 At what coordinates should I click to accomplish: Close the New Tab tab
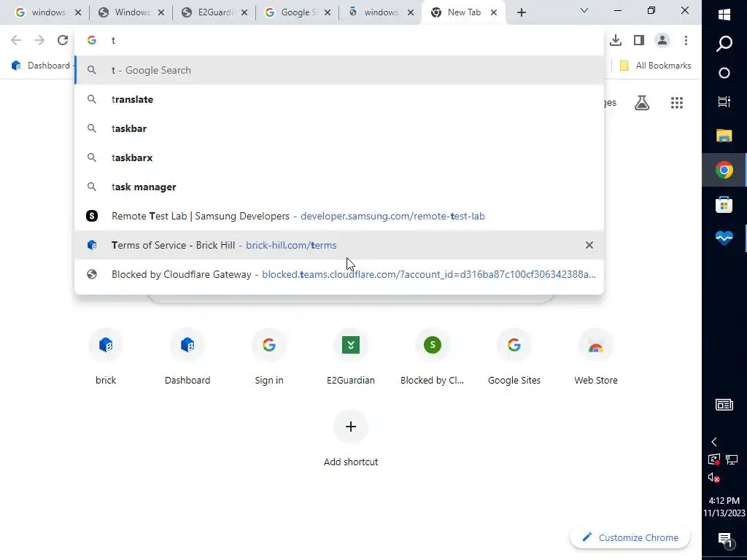click(494, 13)
